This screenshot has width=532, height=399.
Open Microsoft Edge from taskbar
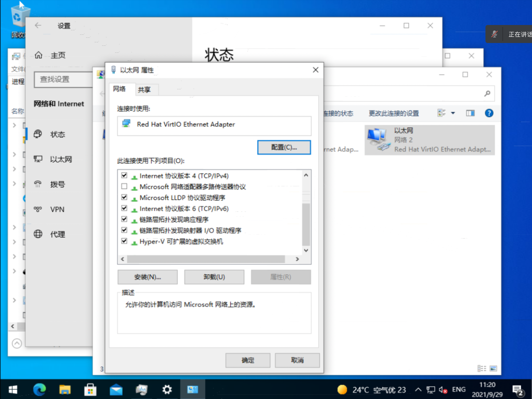(x=40, y=389)
